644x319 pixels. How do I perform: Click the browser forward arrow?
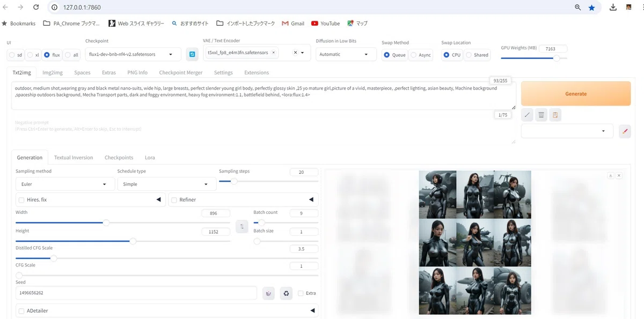point(20,8)
